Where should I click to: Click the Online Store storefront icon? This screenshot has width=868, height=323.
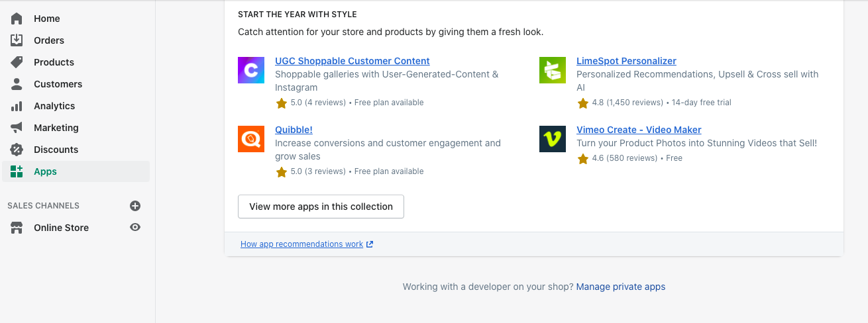click(x=17, y=228)
